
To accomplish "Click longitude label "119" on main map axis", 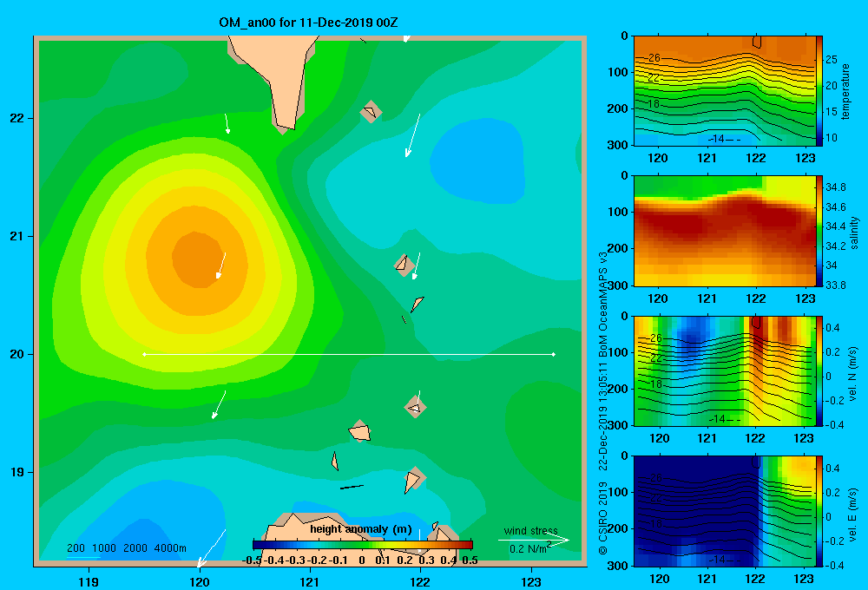I will 89,581.
